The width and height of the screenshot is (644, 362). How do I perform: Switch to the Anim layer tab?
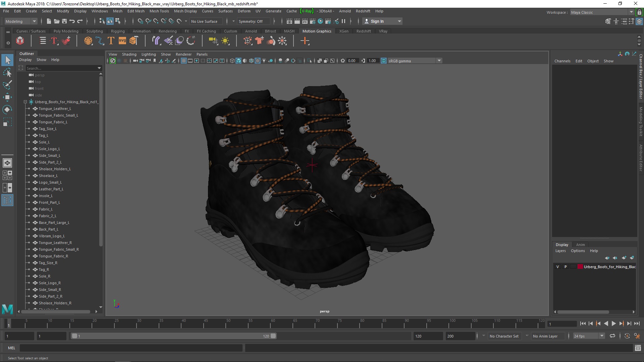pos(580,245)
